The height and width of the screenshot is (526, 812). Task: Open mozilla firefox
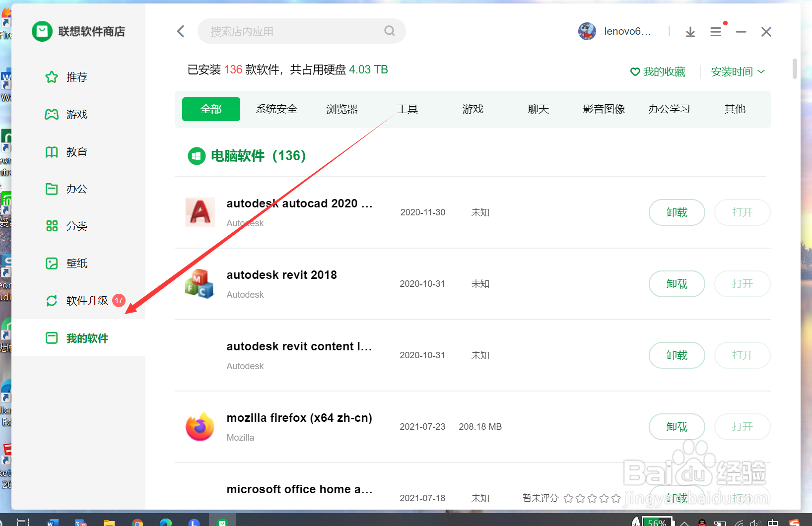coord(743,427)
